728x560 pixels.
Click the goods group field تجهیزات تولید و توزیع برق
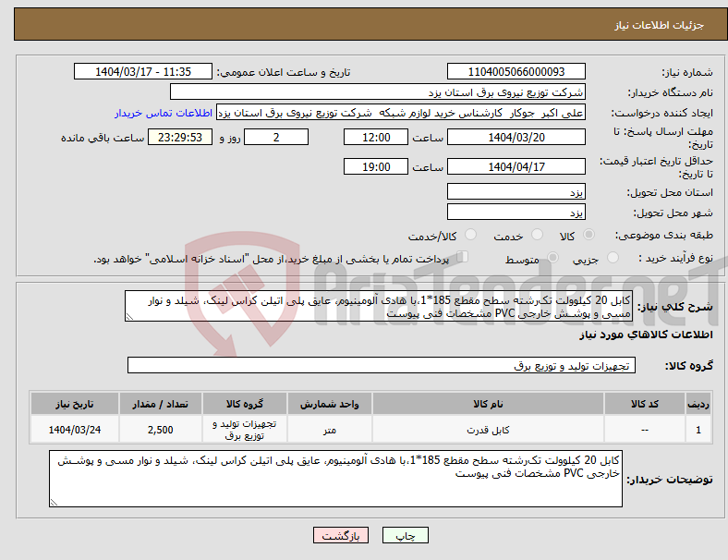[x=382, y=365]
